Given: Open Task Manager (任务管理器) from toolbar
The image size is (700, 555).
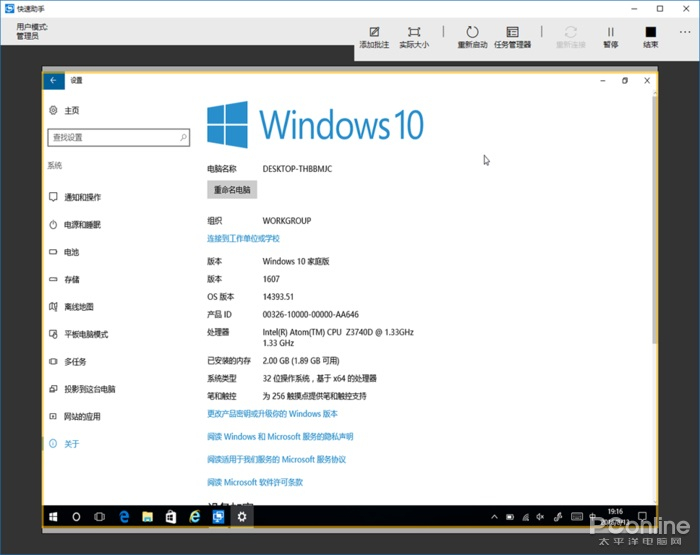Looking at the screenshot, I should pos(512,36).
